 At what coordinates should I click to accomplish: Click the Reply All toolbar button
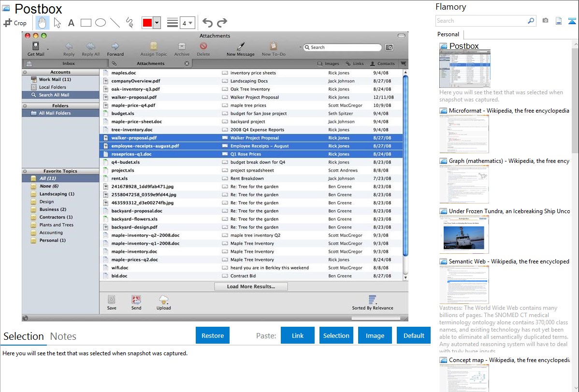click(x=90, y=49)
